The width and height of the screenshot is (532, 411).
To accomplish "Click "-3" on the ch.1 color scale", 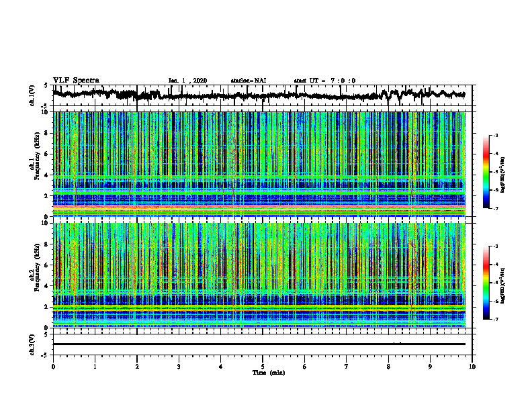I will pos(496,135).
